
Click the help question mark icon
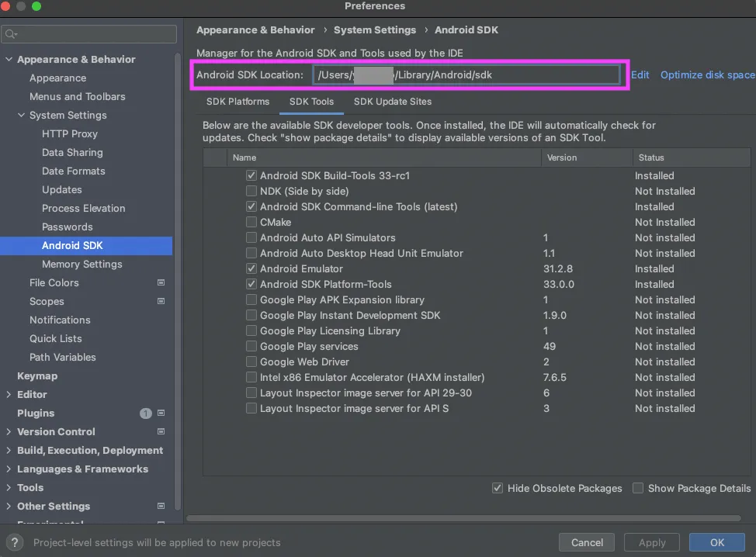pos(15,542)
